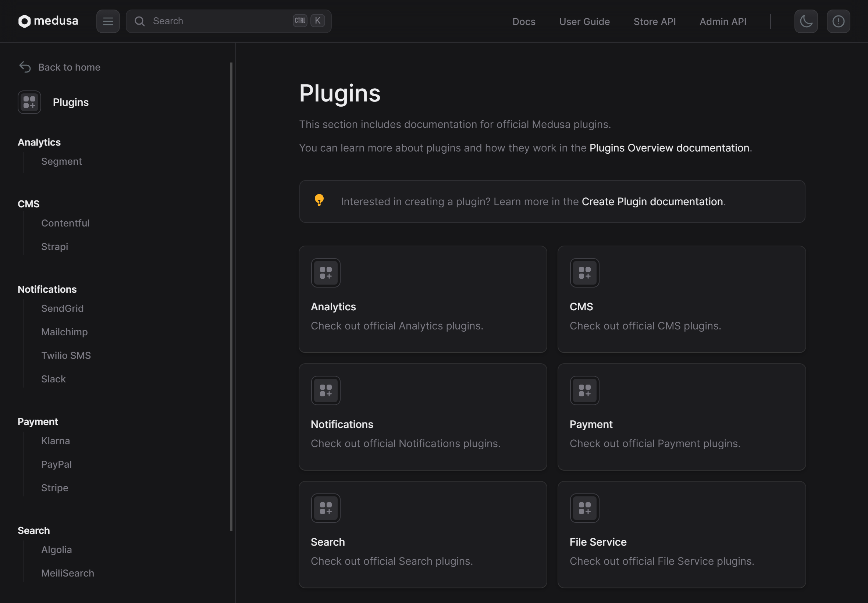Image resolution: width=868 pixels, height=603 pixels.
Task: Open the report issue exclamation icon
Action: pyautogui.click(x=838, y=21)
